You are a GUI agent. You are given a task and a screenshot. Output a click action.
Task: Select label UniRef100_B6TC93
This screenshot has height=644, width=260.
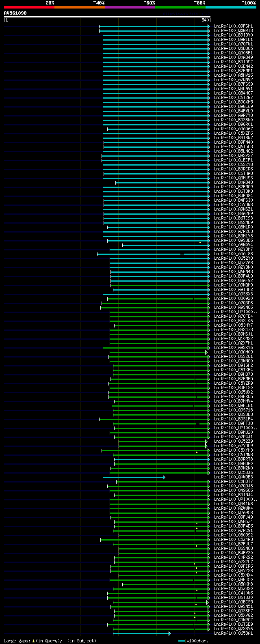[233, 218]
